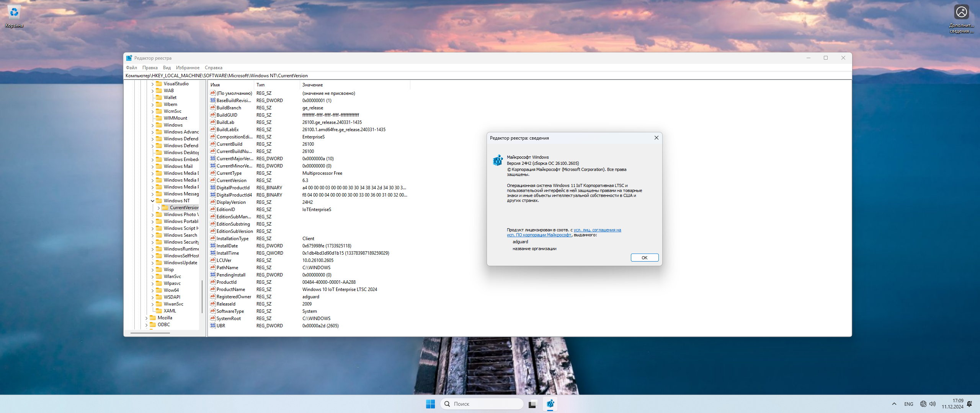Expand the WindowsUpdate tree node
Viewport: 980px width, 413px height.
click(x=152, y=263)
